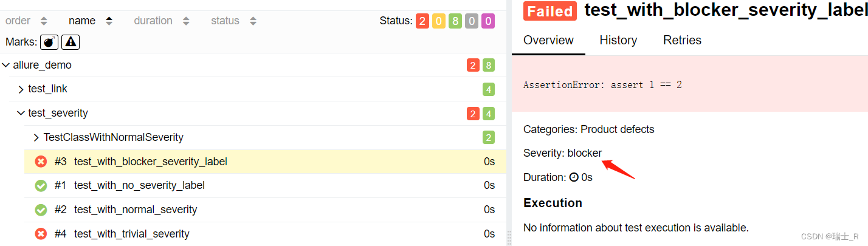Toggle the red failed status filter
The width and height of the screenshot is (868, 246).
point(422,21)
